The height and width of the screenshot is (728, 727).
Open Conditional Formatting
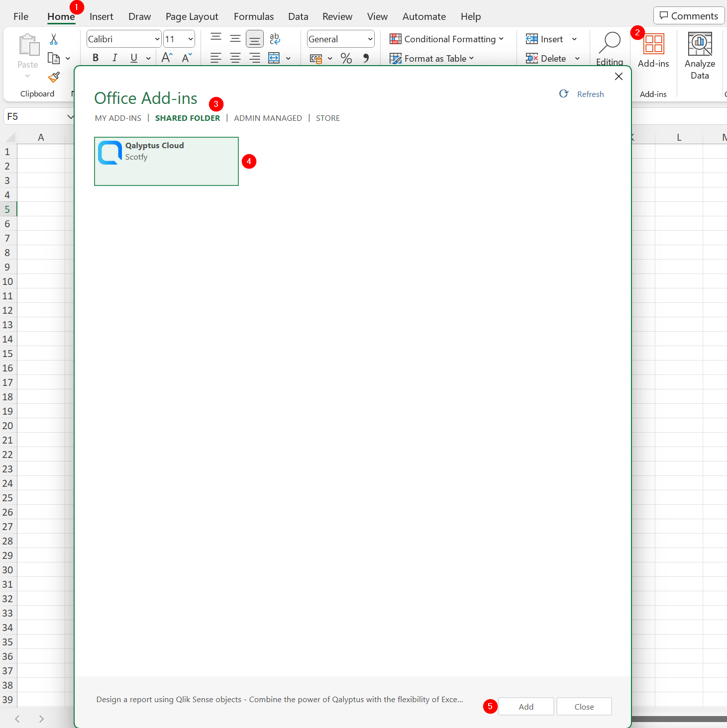pyautogui.click(x=446, y=39)
